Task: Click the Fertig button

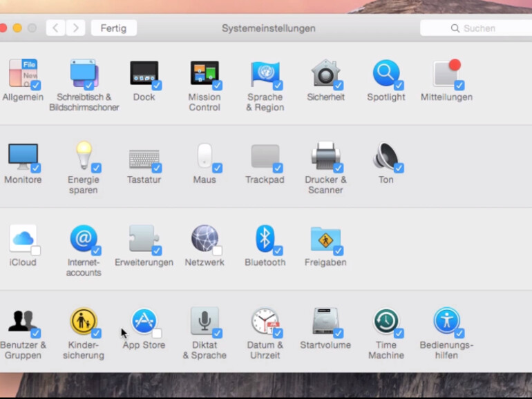Action: [x=114, y=28]
